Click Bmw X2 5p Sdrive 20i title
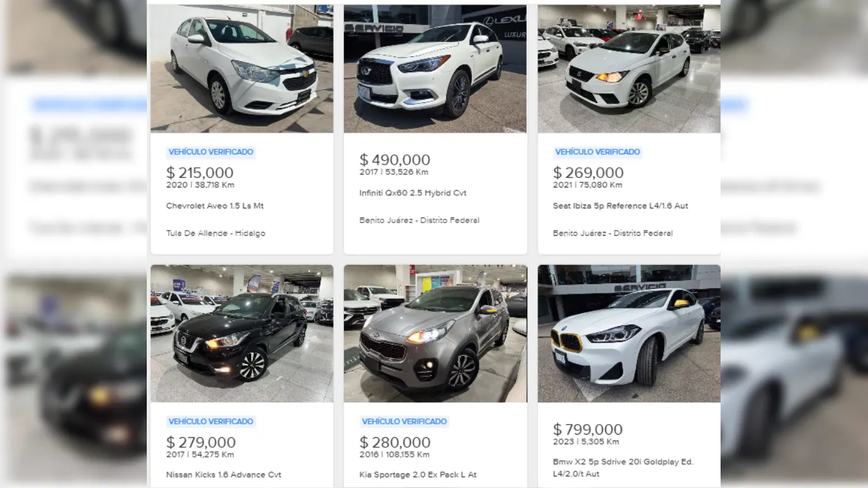 coord(623,468)
